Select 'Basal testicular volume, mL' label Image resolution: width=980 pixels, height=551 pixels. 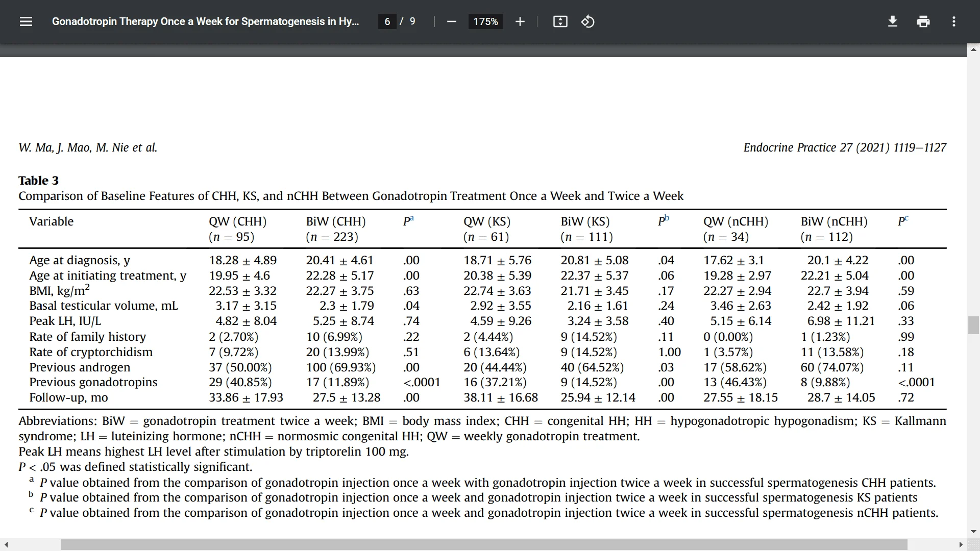[104, 306]
